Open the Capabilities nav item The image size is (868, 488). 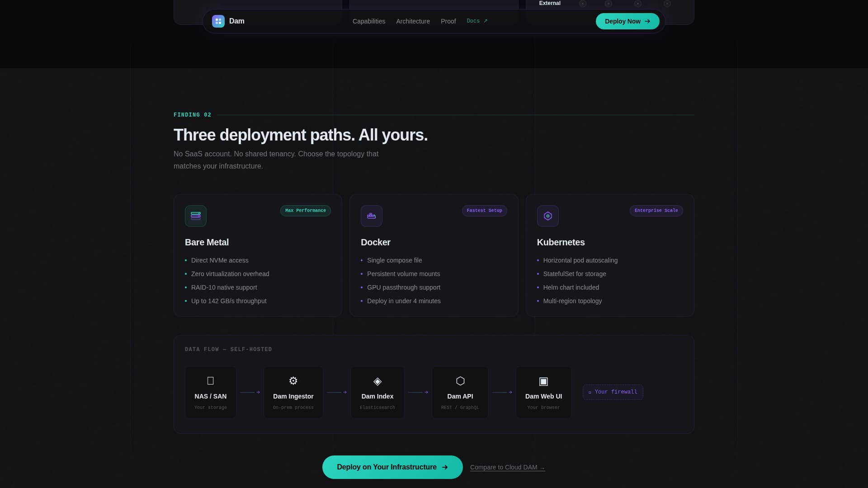[369, 21]
